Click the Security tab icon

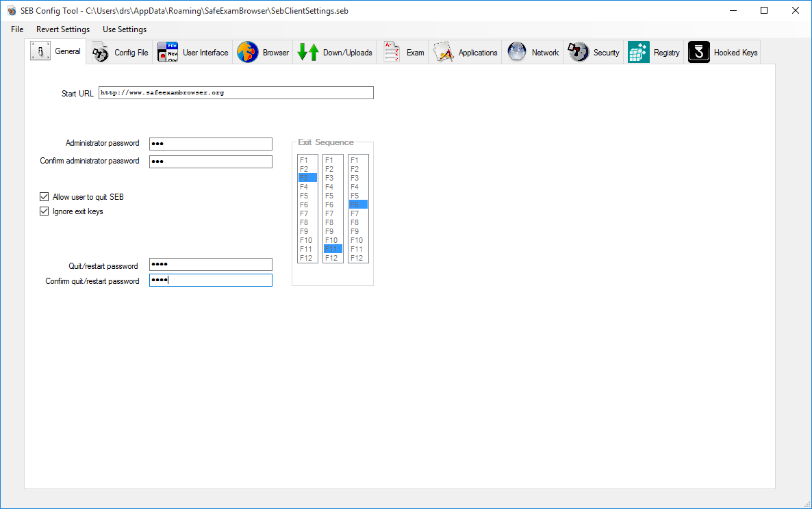578,52
